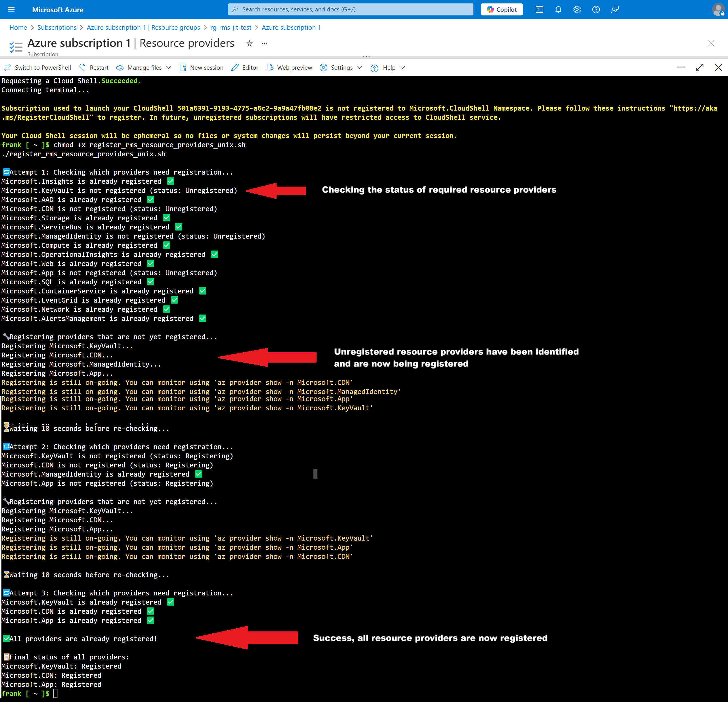Minimize the Cloud Shell pane
Viewport: 728px width, 702px height.
pyautogui.click(x=681, y=67)
